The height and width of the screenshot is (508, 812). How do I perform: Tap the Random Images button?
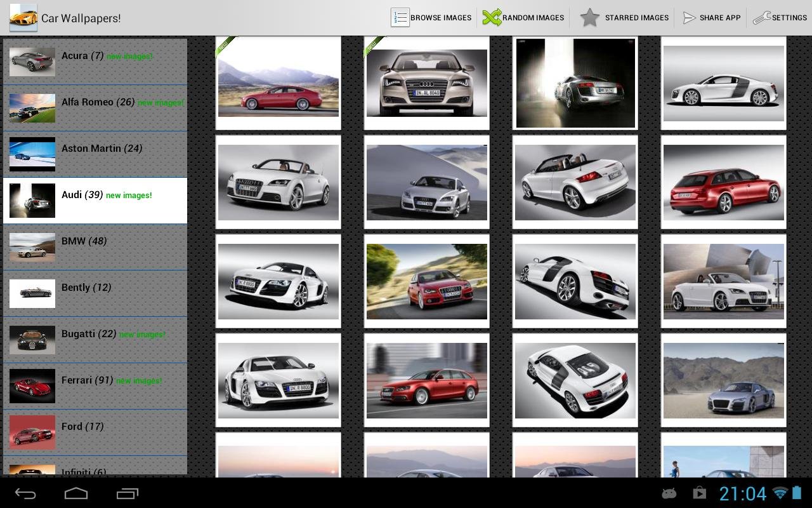coord(523,18)
